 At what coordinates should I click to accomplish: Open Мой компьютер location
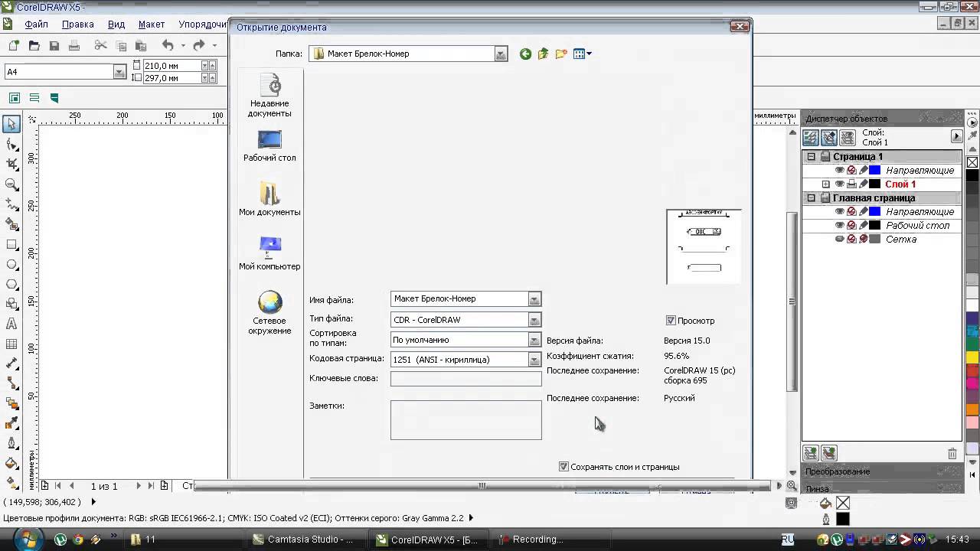point(269,253)
